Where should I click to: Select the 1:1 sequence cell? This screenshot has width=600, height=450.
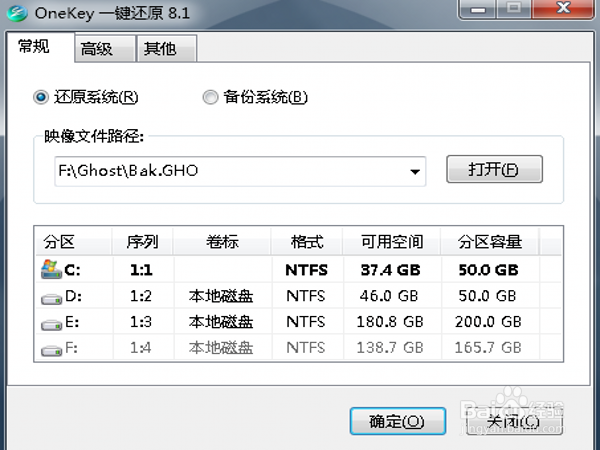point(142,270)
